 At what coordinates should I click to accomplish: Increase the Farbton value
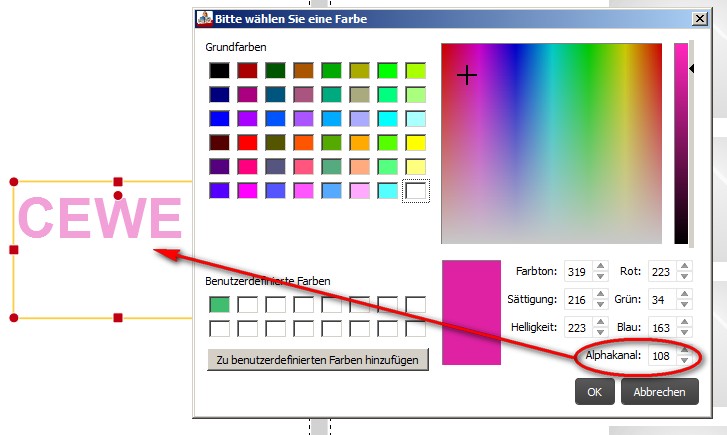point(600,266)
